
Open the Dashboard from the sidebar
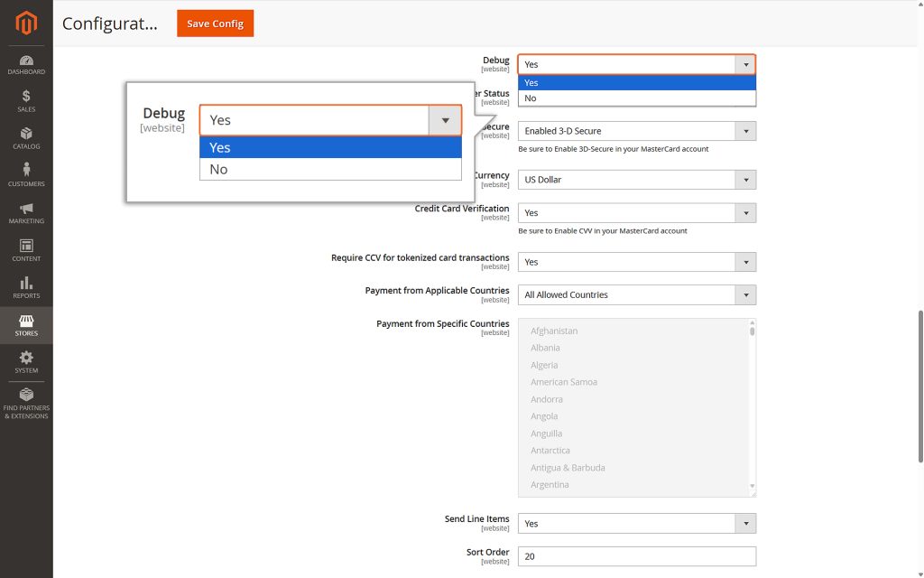[26, 61]
